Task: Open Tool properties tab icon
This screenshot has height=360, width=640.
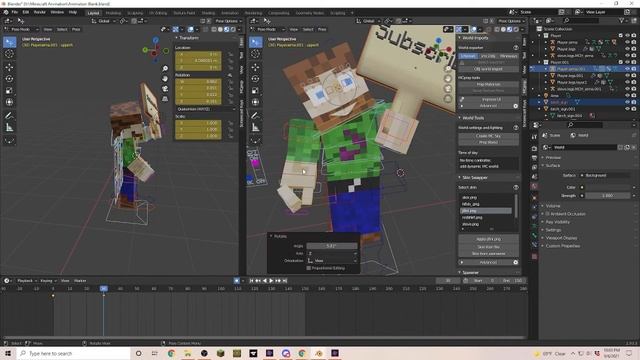Action: coord(534,137)
